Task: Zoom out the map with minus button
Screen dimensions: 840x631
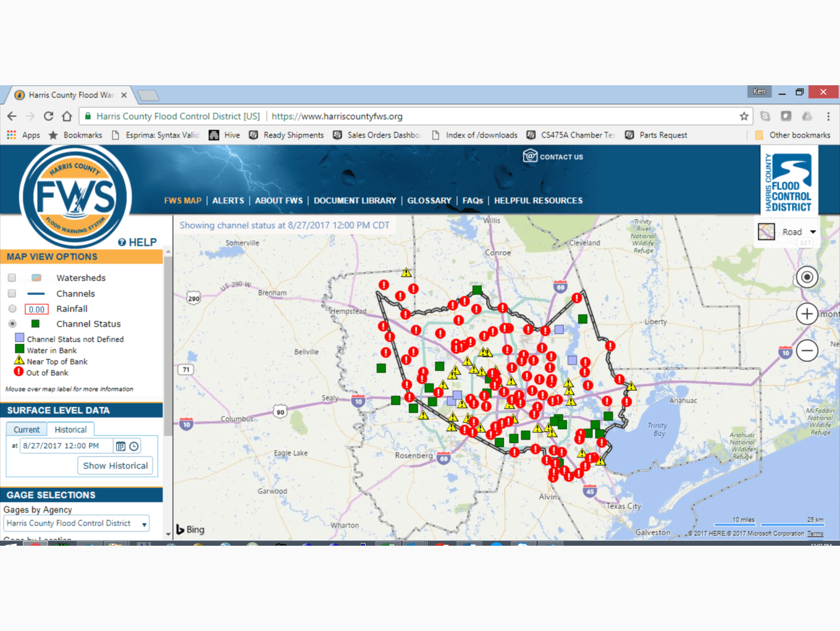Action: pos(807,350)
